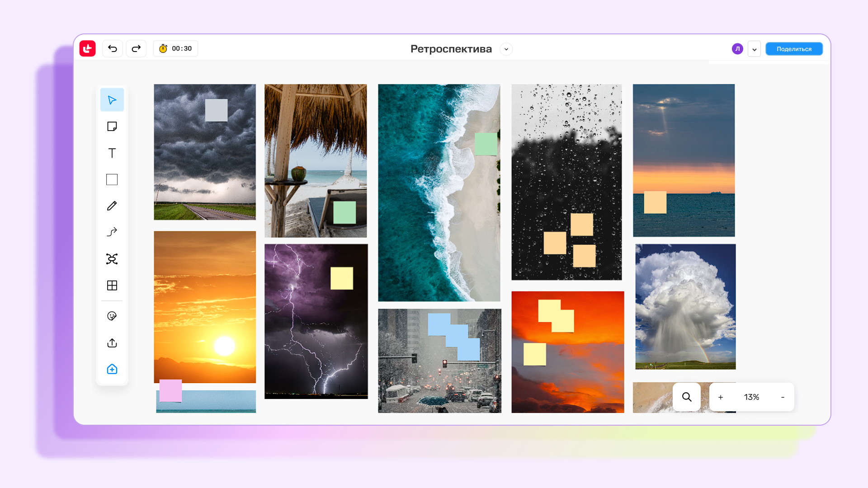Select the rectangle shape tool

point(112,179)
